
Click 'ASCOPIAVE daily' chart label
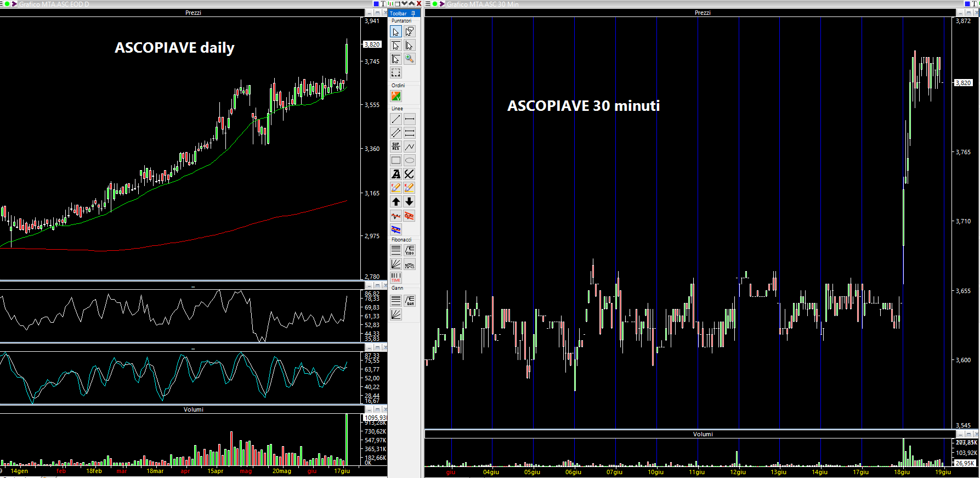[174, 48]
